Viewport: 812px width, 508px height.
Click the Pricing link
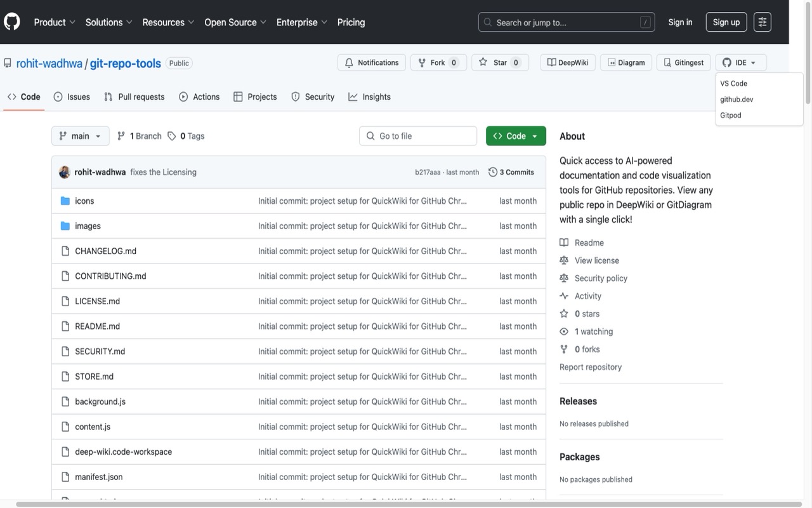(351, 22)
